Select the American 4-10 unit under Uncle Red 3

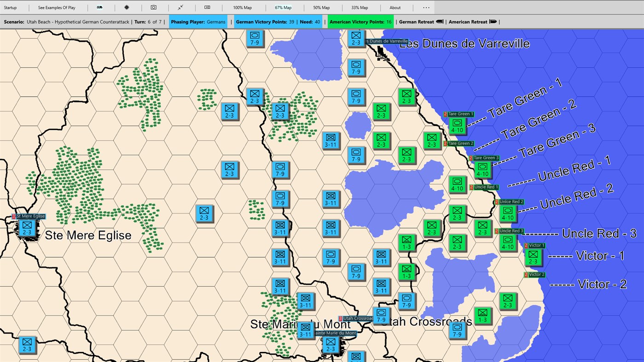[x=508, y=242]
